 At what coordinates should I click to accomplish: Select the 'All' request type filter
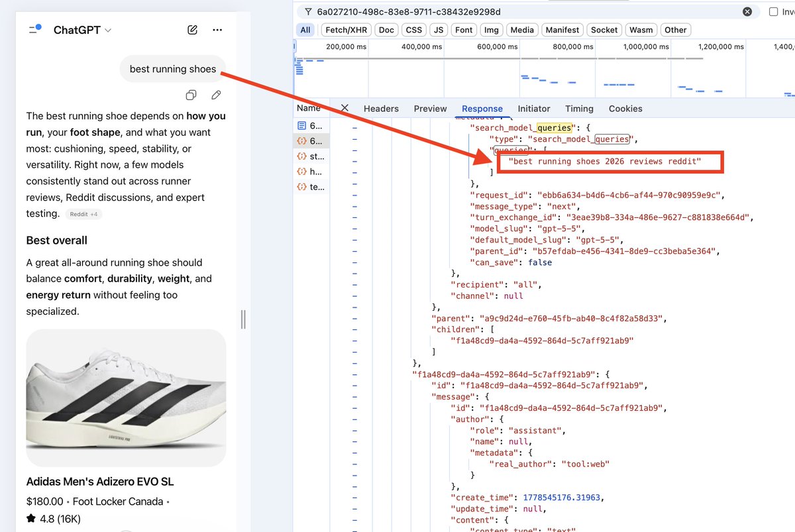(x=305, y=30)
